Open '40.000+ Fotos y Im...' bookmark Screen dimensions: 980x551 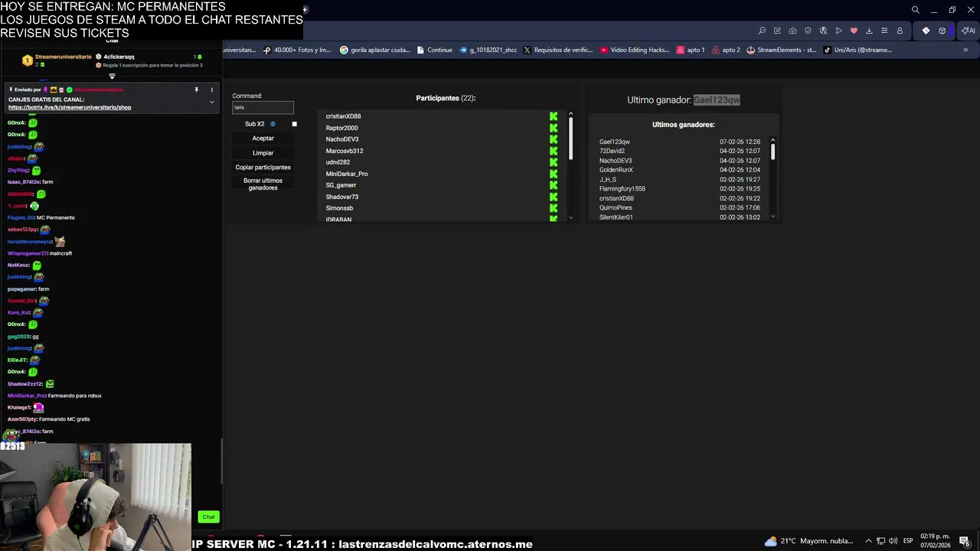[x=297, y=50]
